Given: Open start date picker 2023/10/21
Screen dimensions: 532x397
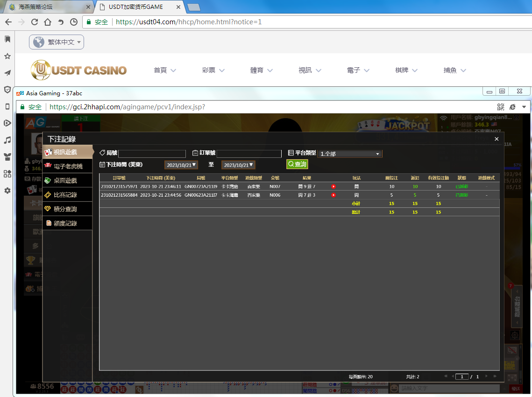Looking at the screenshot, I should coord(181,165).
